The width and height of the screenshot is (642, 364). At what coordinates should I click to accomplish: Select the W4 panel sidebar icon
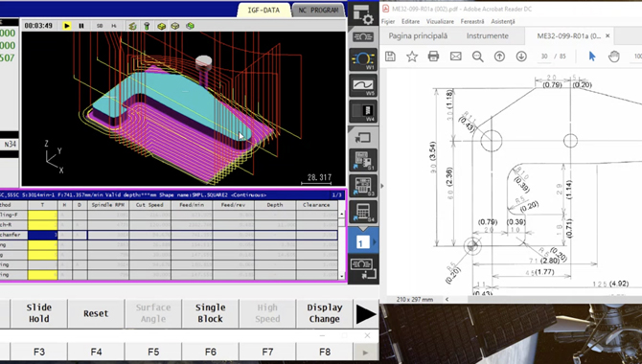click(363, 112)
